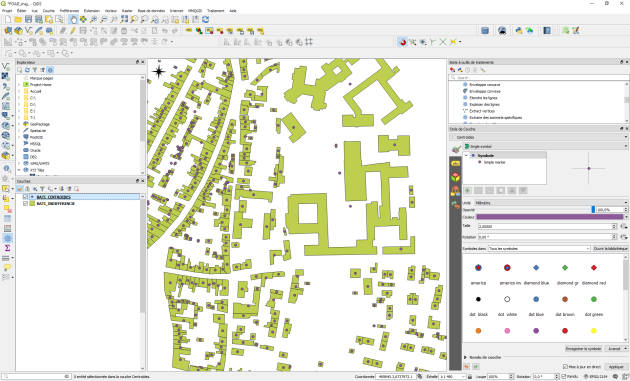Open the Python console icon in the toolbar
630x381 pixels.
pos(519,31)
